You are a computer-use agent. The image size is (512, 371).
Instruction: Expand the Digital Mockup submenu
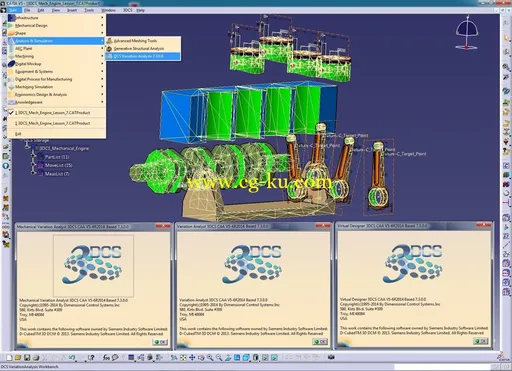(56, 64)
